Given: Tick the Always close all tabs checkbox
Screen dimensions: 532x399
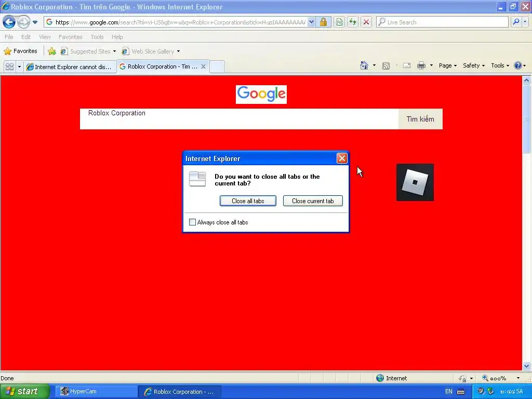Looking at the screenshot, I should [x=192, y=222].
